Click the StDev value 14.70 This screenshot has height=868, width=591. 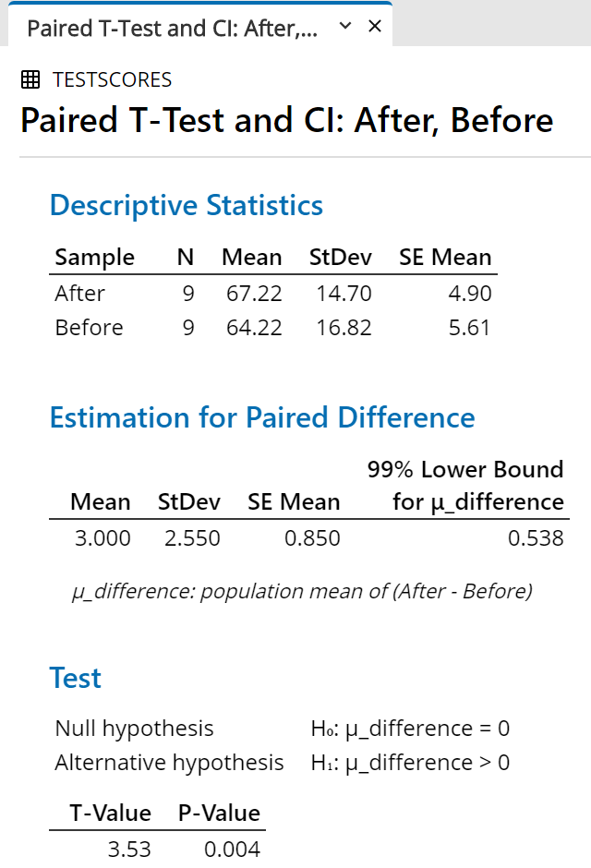344,294
